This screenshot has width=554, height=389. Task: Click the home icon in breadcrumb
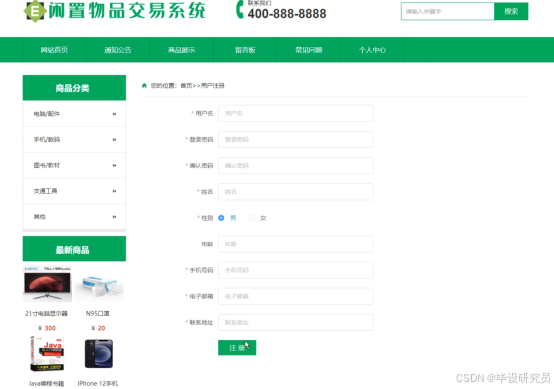point(144,86)
